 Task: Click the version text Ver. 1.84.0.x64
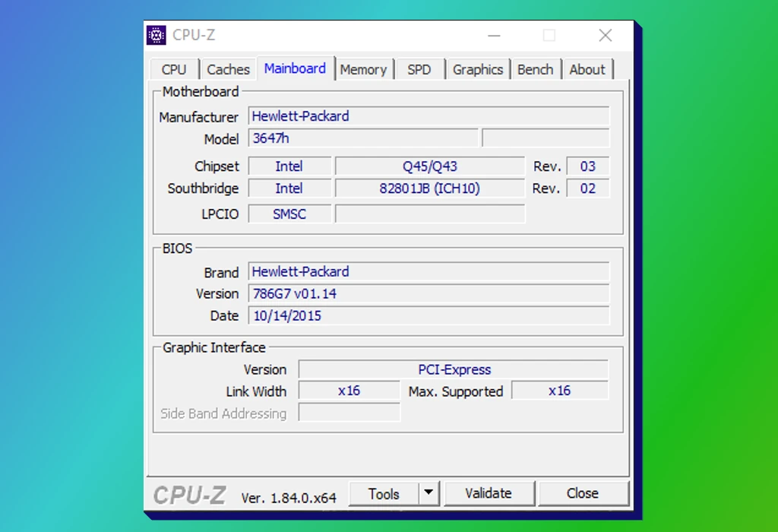(289, 498)
